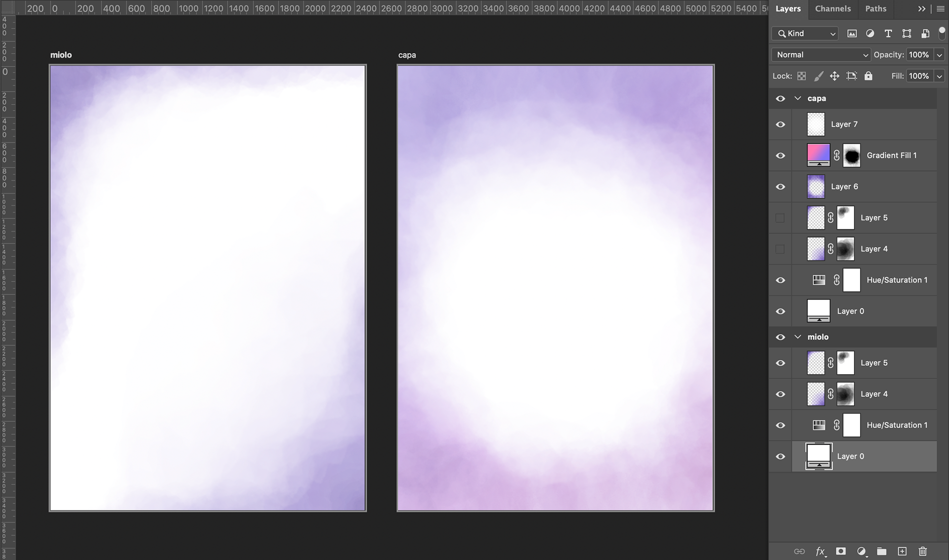
Task: Click the Fill percentage input field
Action: point(919,76)
